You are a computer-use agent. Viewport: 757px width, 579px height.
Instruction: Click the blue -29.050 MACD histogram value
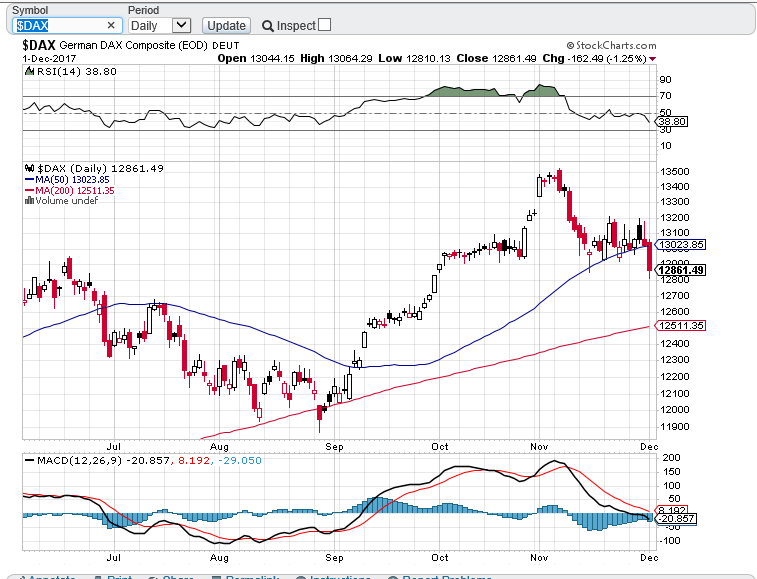click(x=240, y=461)
